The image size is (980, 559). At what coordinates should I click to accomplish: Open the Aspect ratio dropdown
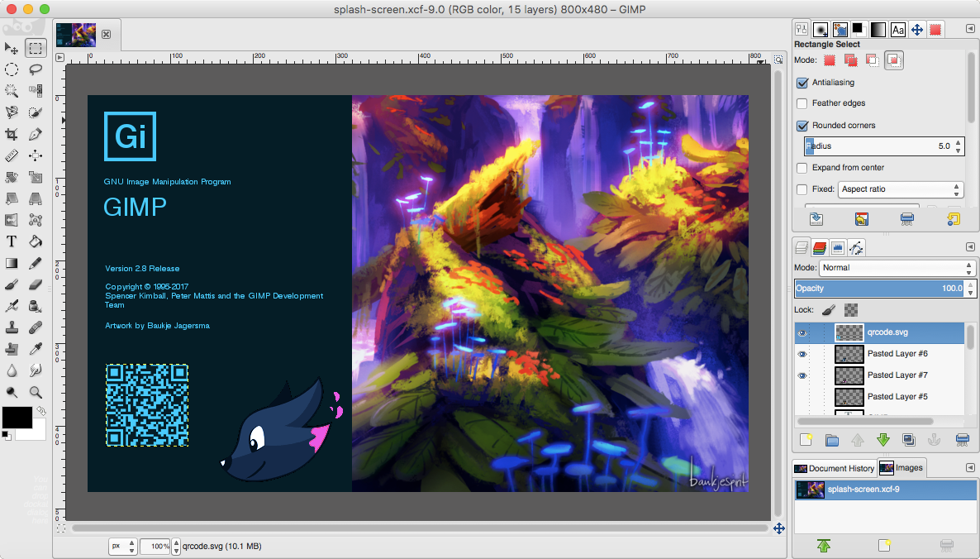(900, 189)
